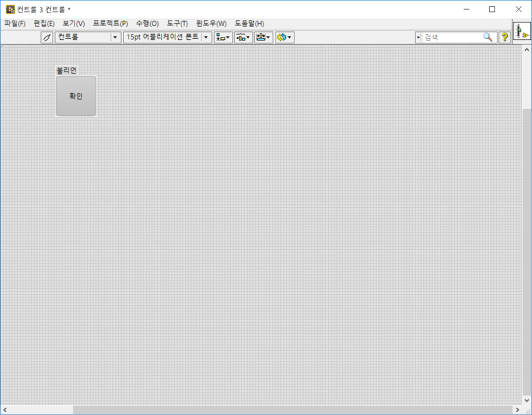Expand the search options arrow beside 검색

[x=418, y=38]
